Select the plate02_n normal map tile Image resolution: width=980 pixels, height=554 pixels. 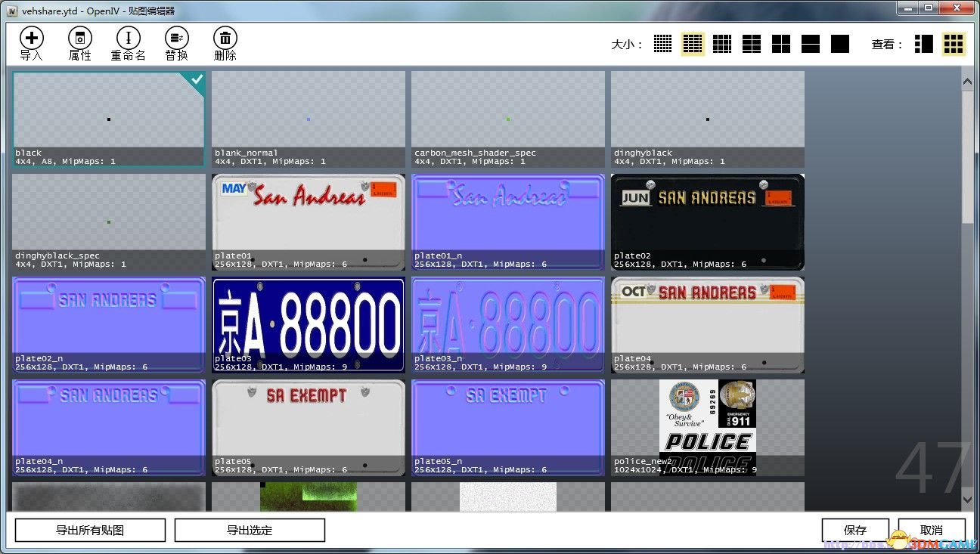pos(109,325)
